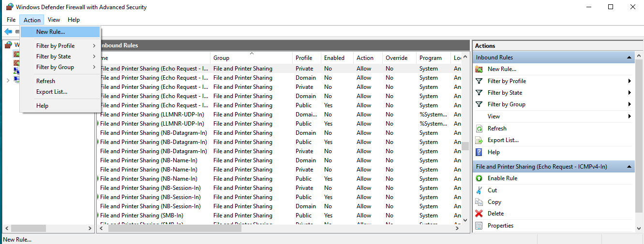Viewport: 644px width, 244px height.
Task: Sort rules by the Override column header
Action: (399, 58)
